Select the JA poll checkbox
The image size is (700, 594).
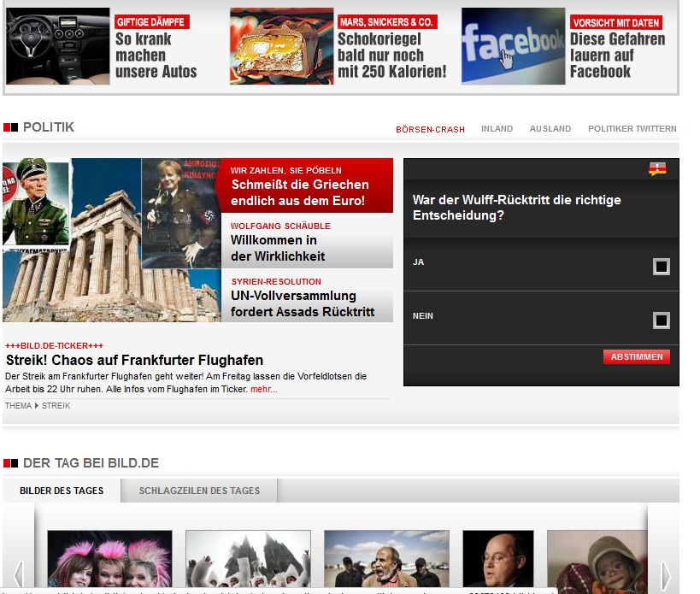point(660,266)
